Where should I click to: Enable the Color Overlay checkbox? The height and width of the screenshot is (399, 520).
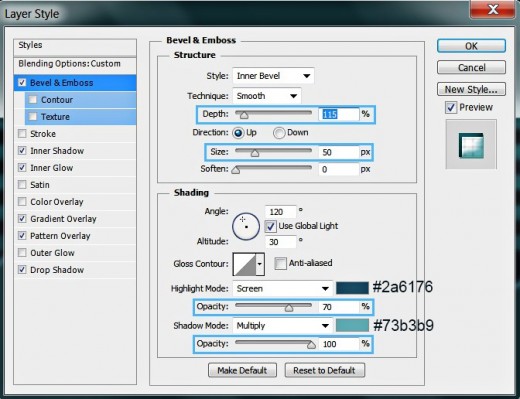tap(22, 202)
